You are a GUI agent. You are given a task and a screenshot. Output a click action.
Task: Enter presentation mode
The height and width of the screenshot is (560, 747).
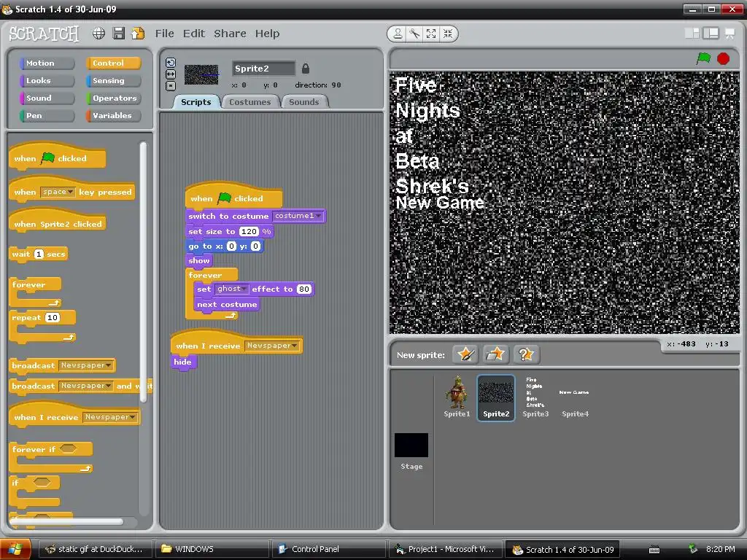[x=729, y=33]
